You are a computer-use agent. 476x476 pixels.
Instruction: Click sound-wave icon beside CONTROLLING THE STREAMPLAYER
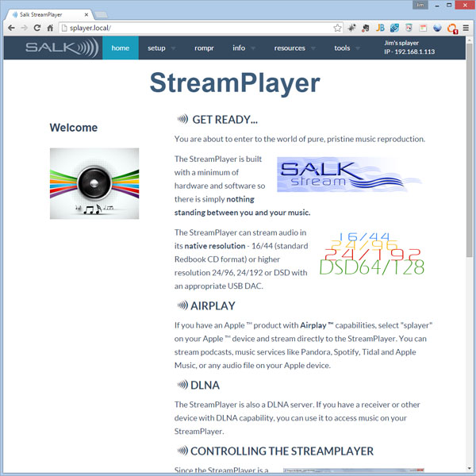pos(182,451)
